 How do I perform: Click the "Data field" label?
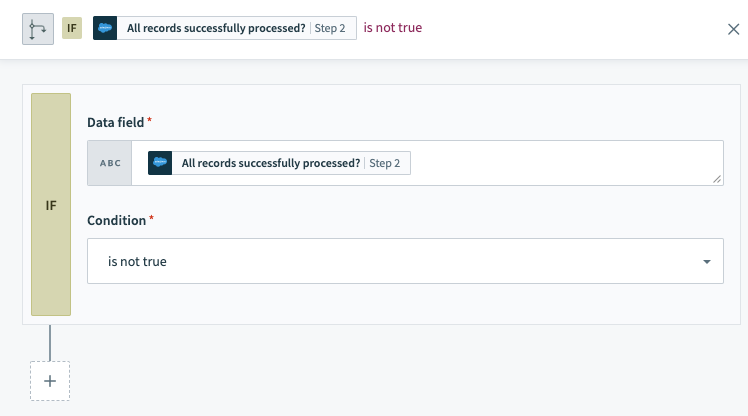pos(116,121)
